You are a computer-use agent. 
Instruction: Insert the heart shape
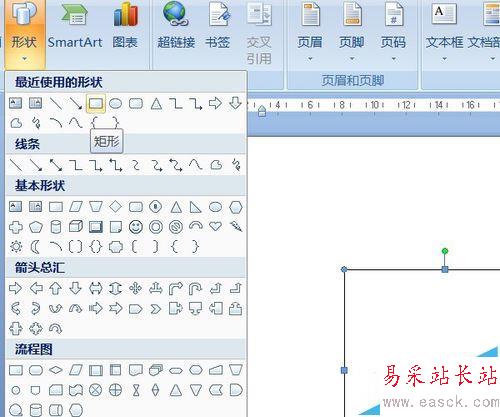[215, 227]
